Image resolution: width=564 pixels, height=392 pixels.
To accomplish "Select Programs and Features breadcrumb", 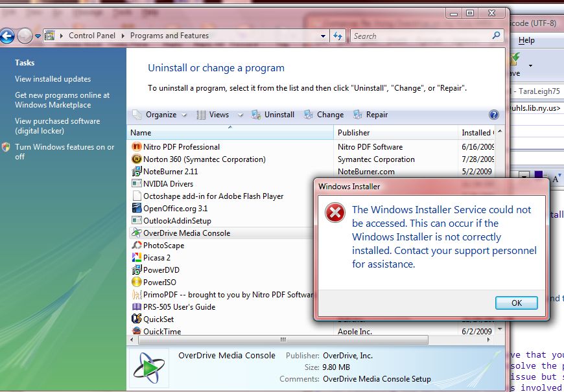I will pos(169,36).
